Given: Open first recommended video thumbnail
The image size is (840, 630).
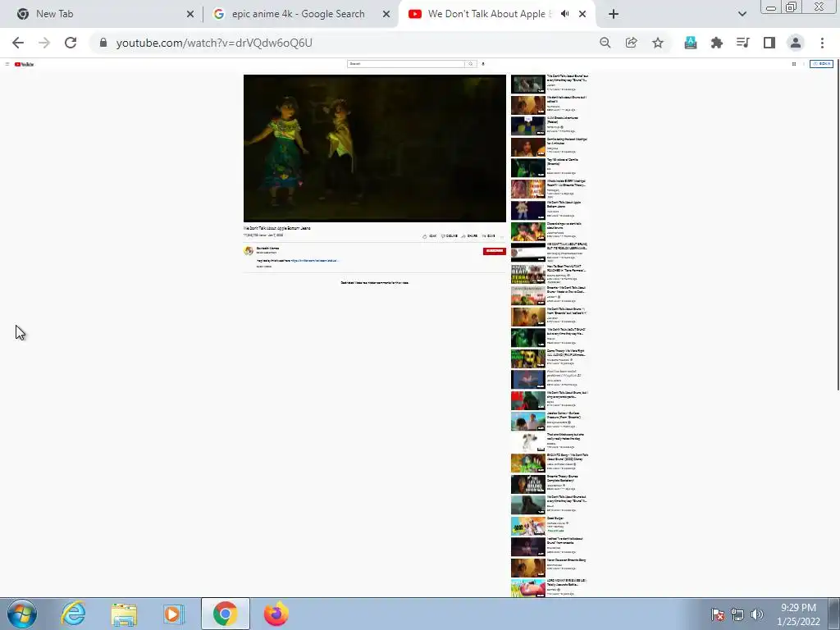Looking at the screenshot, I should (x=527, y=84).
